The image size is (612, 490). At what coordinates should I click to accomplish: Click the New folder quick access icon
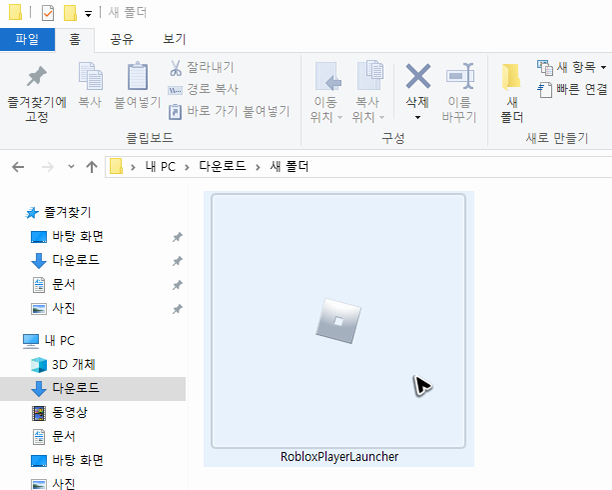coord(70,13)
